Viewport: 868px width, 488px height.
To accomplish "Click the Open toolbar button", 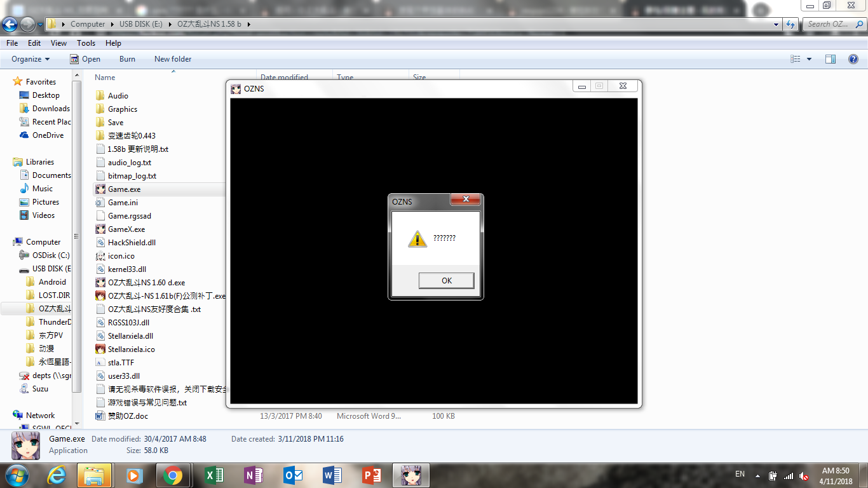I will coord(85,59).
